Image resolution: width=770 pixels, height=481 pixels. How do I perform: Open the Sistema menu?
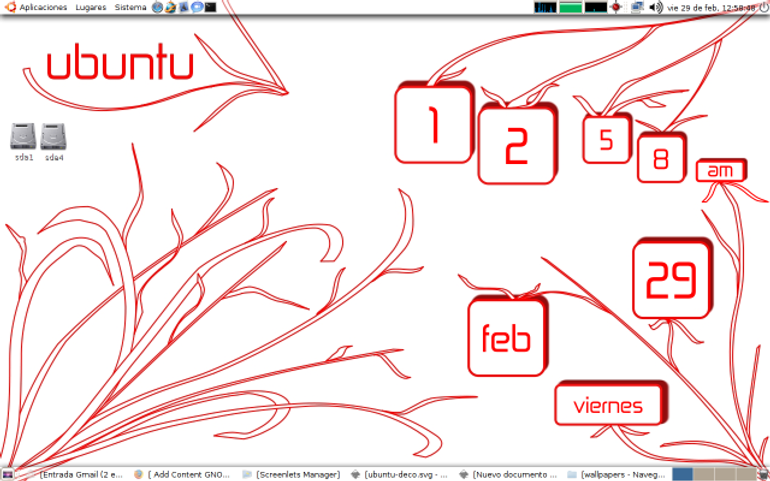pos(130,7)
